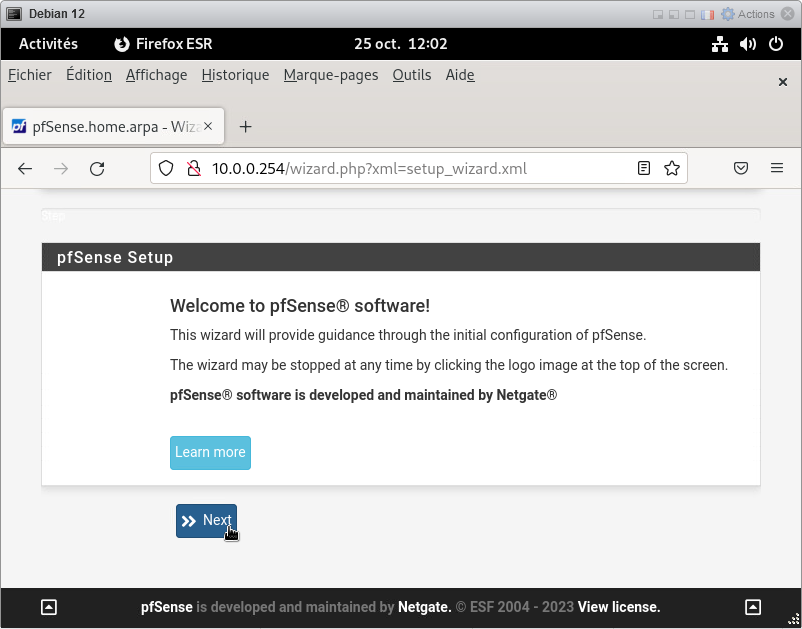The width and height of the screenshot is (802, 629).
Task: Click the pfSense favicon on the tab
Action: tap(19, 126)
